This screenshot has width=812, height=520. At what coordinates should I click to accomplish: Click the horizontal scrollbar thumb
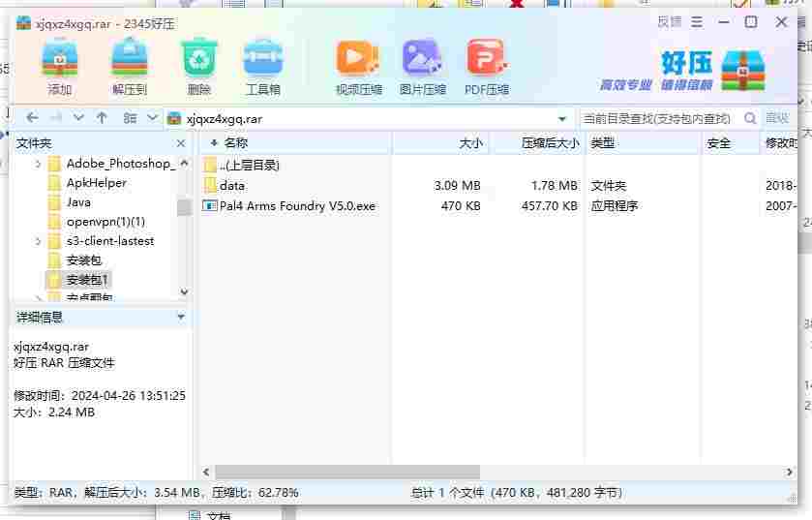(x=347, y=472)
